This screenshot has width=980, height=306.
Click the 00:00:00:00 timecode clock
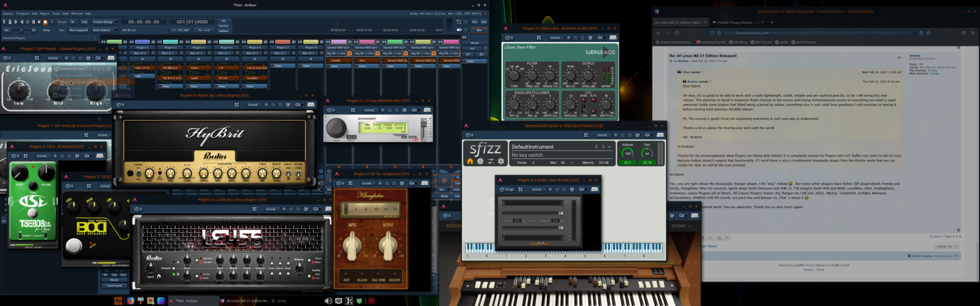click(144, 22)
